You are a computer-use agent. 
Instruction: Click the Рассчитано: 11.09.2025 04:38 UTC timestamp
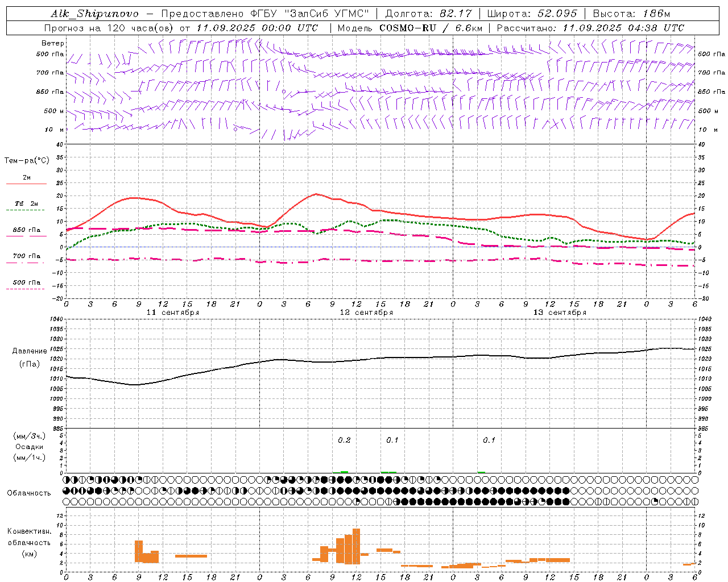(x=590, y=28)
